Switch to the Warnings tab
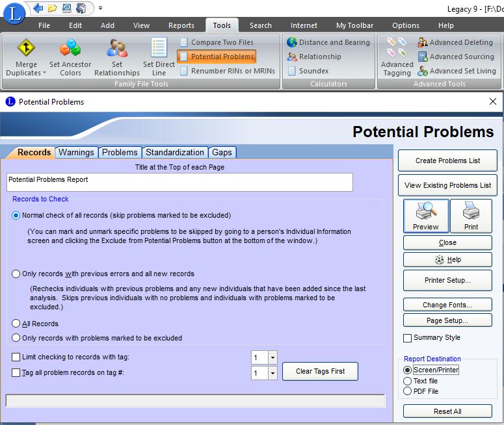The image size is (504, 425). click(x=76, y=152)
